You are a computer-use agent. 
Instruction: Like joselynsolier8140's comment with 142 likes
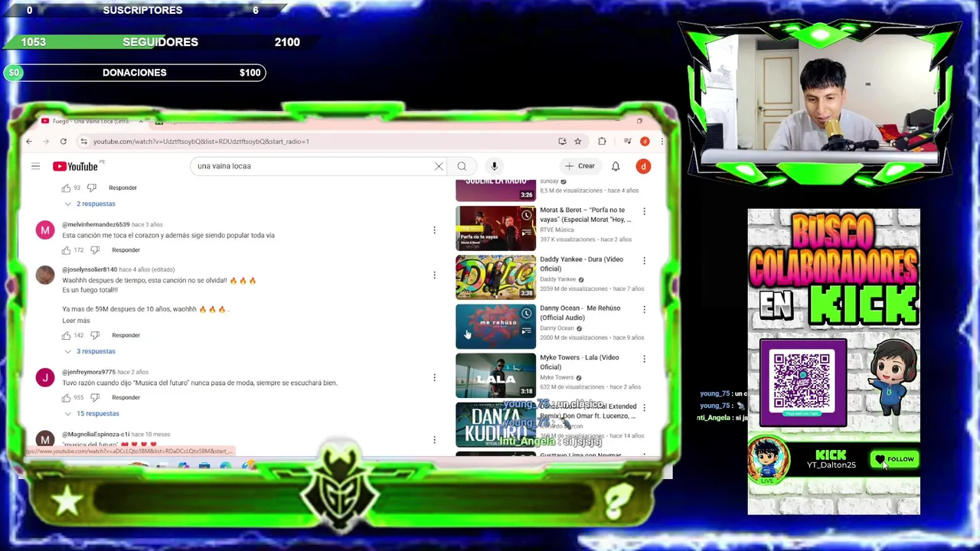click(66, 335)
